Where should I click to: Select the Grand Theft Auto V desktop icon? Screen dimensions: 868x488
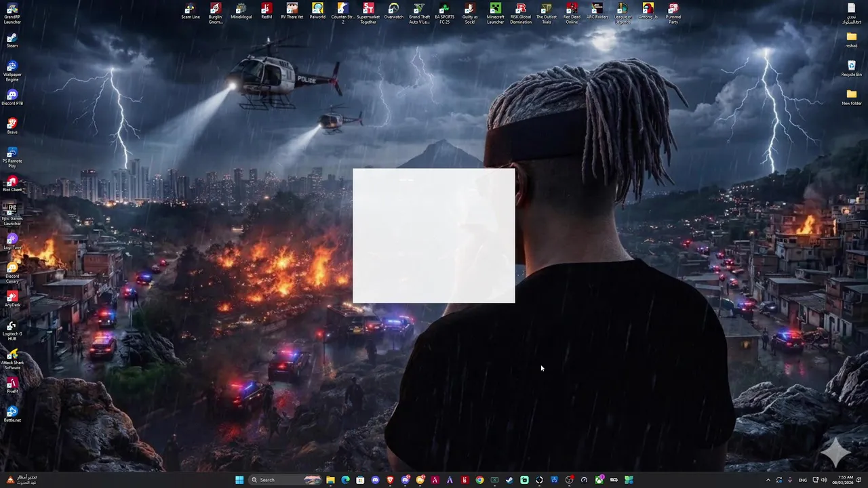[419, 14]
